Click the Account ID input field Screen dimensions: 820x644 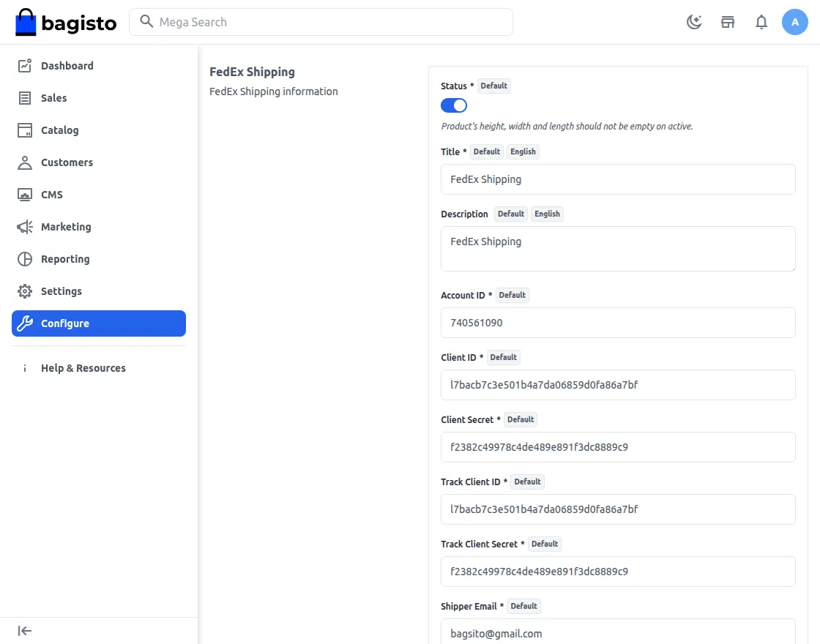pos(618,323)
